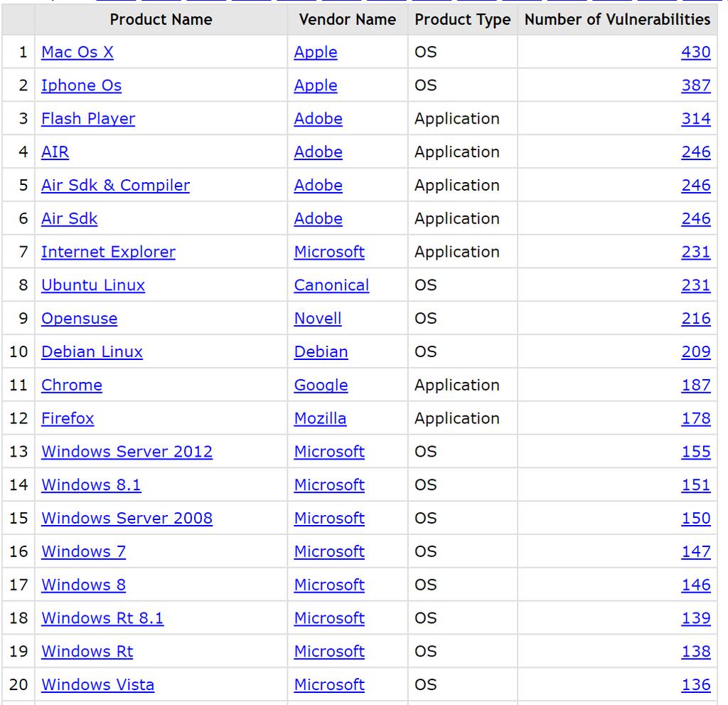Open the Iphone Os product link
The height and width of the screenshot is (705, 728).
pos(81,85)
